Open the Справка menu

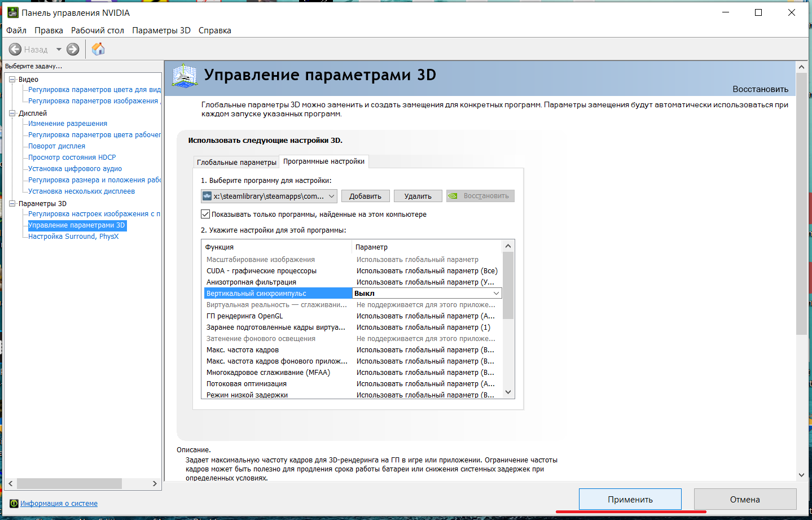[215, 30]
